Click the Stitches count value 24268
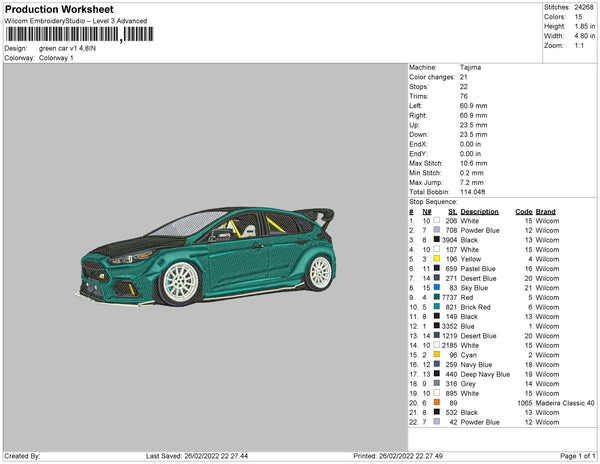 pos(585,7)
